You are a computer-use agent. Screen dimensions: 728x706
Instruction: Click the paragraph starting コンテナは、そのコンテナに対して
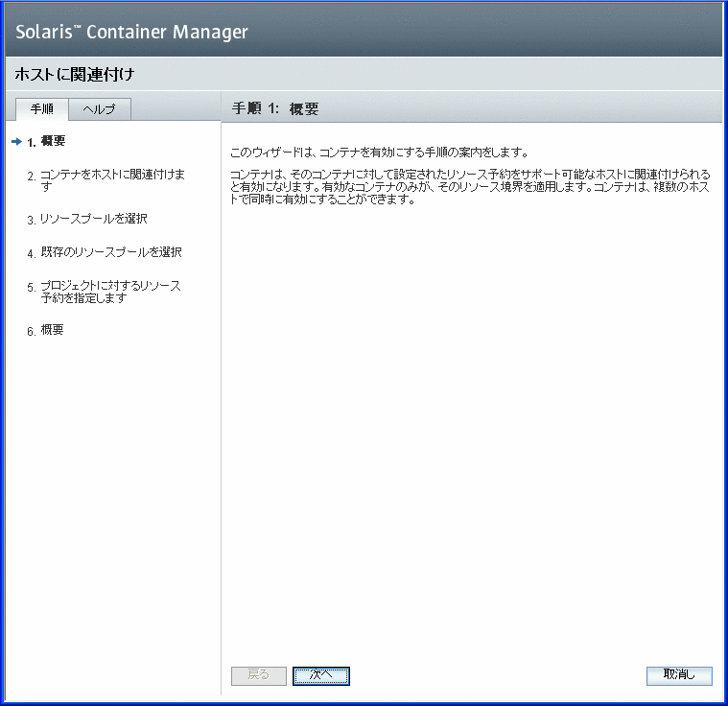coord(470,187)
